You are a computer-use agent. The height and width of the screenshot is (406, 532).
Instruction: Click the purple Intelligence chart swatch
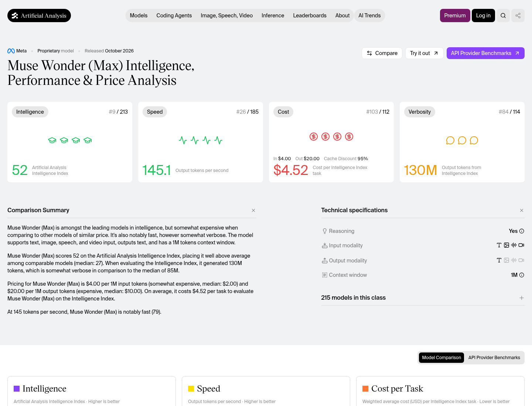[17, 389]
